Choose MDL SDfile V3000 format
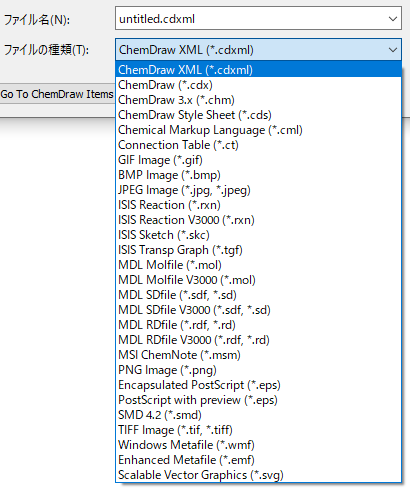The height and width of the screenshot is (490, 410). click(x=258, y=310)
